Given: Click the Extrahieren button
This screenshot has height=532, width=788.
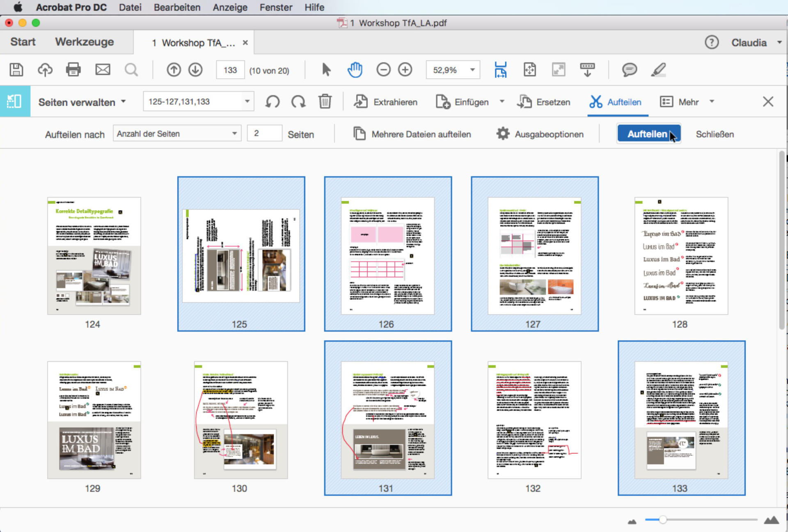Looking at the screenshot, I should [385, 102].
